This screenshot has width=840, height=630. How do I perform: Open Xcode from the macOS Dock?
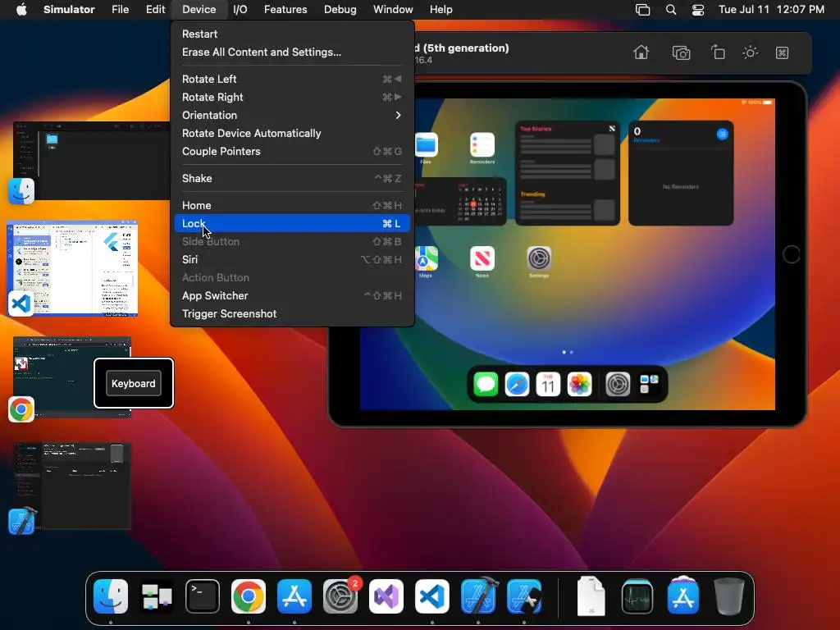(478, 596)
